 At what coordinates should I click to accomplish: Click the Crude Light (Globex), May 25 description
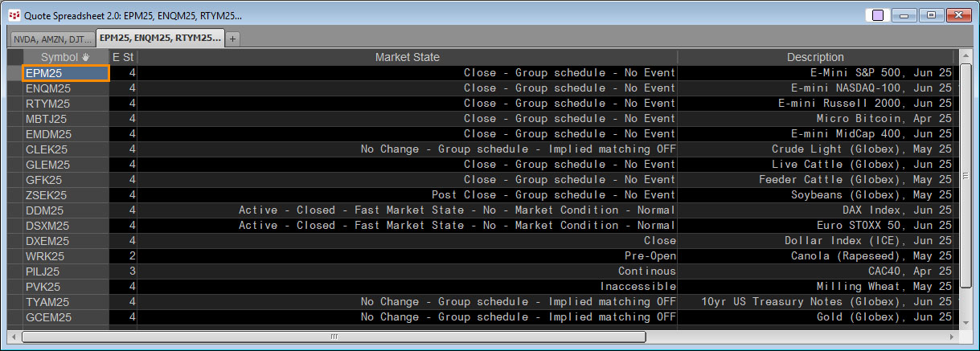862,149
